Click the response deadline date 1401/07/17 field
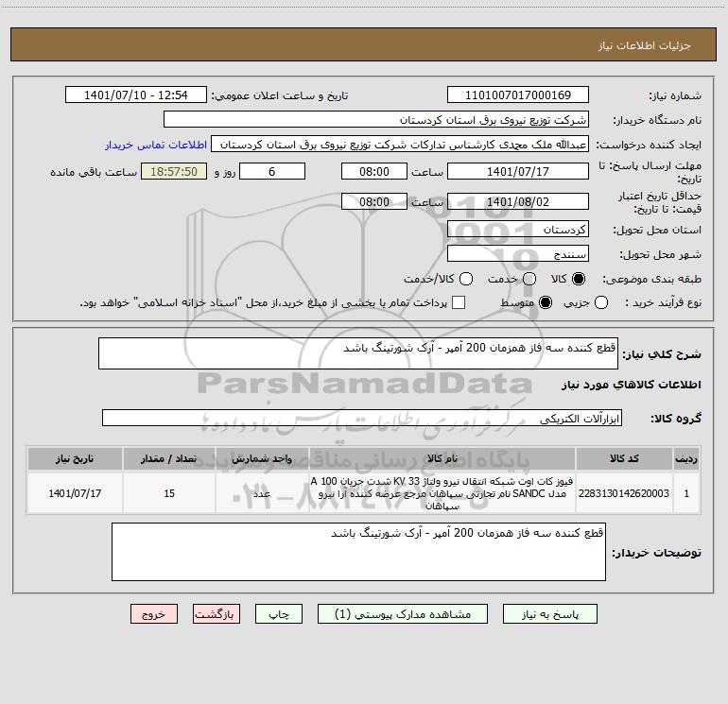The image size is (728, 704). (x=518, y=171)
